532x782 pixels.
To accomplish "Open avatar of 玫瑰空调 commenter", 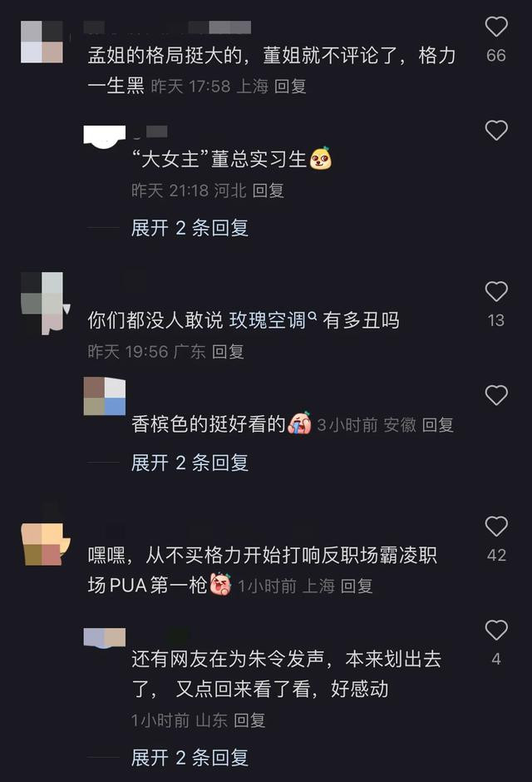I will 45,303.
